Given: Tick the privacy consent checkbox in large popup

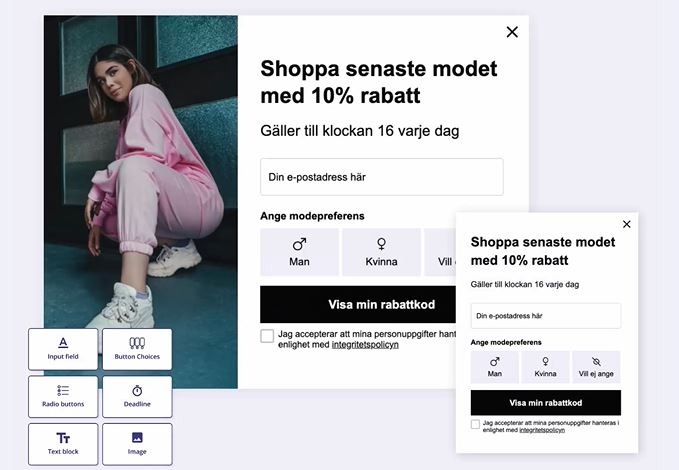Looking at the screenshot, I should (267, 336).
